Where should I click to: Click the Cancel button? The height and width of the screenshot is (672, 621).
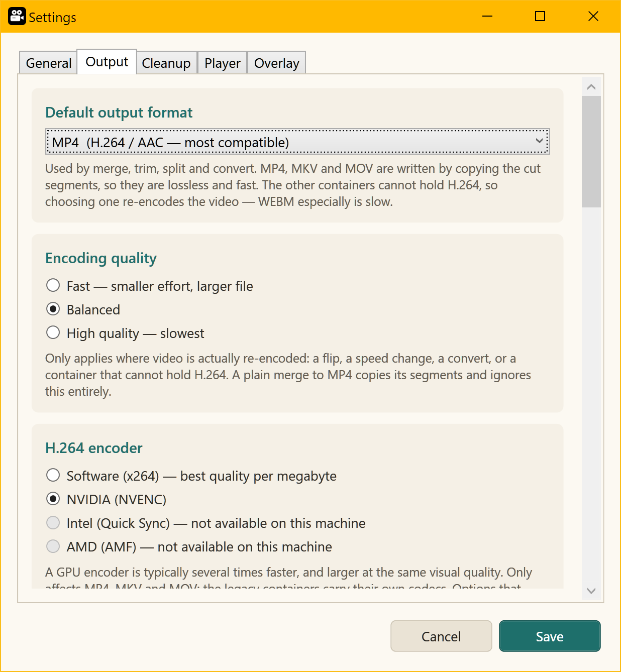441,636
